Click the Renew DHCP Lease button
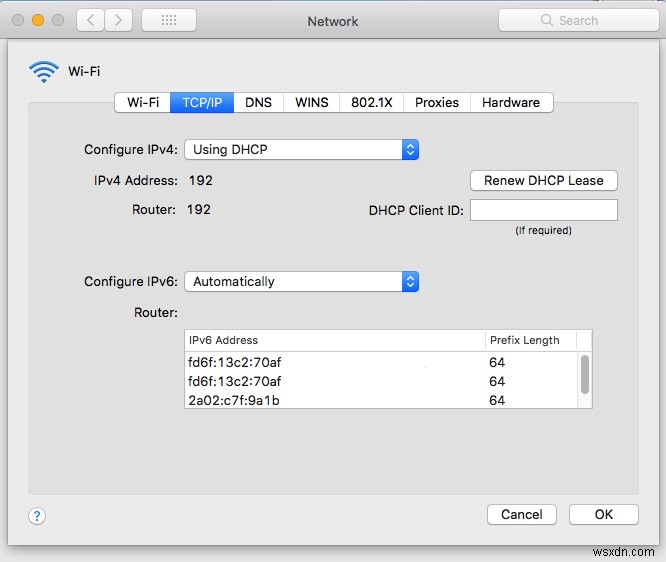 (x=544, y=181)
